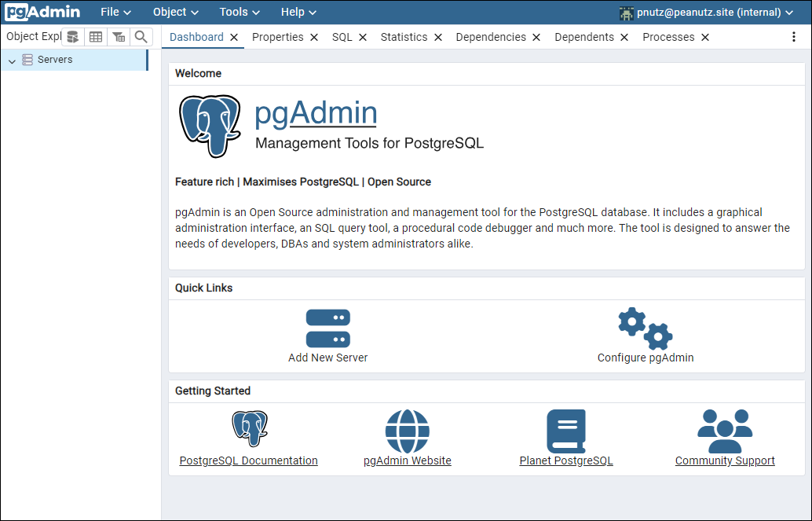The height and width of the screenshot is (521, 812).
Task: Click the 'Management Tools for PostgreSQL' subtitle
Action: [x=369, y=143]
